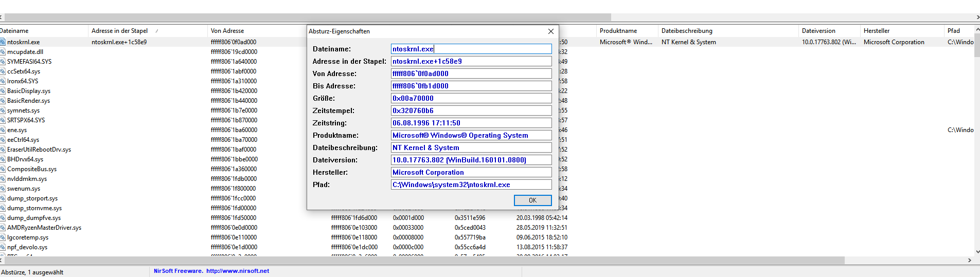Click the file icon beside ene.sys
Screen dimensions: 980x277
click(x=3, y=130)
